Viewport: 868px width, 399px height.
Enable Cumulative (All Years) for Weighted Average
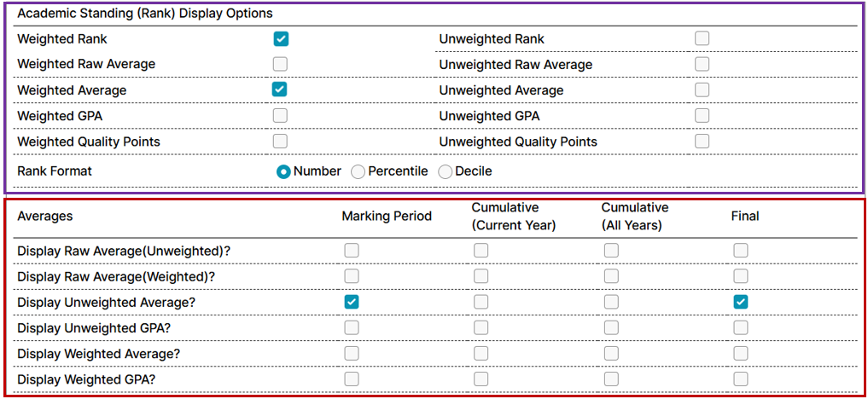[611, 353]
